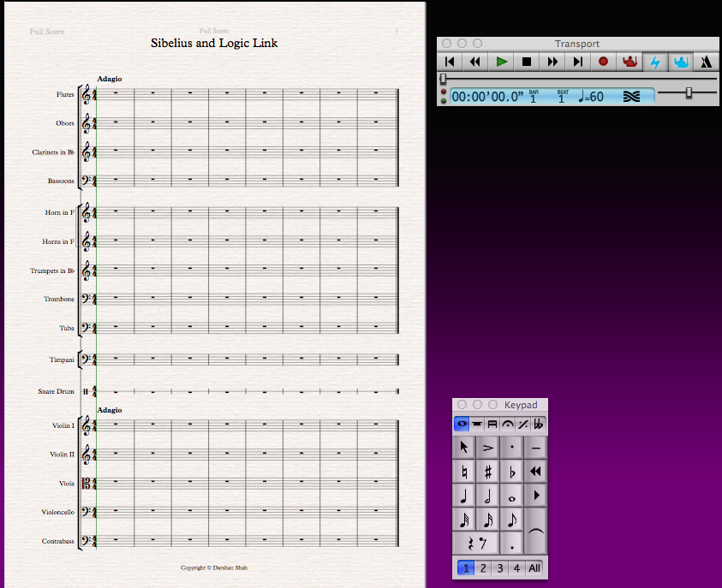Open the beams and tremolos Keypad tab
The width and height of the screenshot is (722, 588).
[492, 425]
